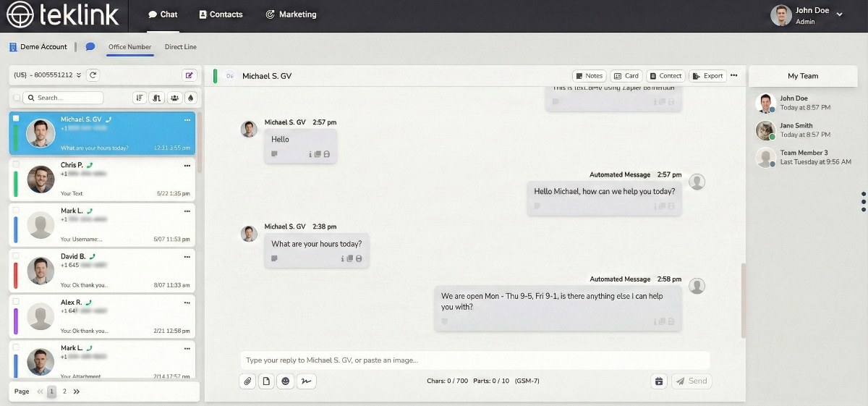The width and height of the screenshot is (868, 406).
Task: Click the phone icon next to Alex R.
Action: pos(88,302)
